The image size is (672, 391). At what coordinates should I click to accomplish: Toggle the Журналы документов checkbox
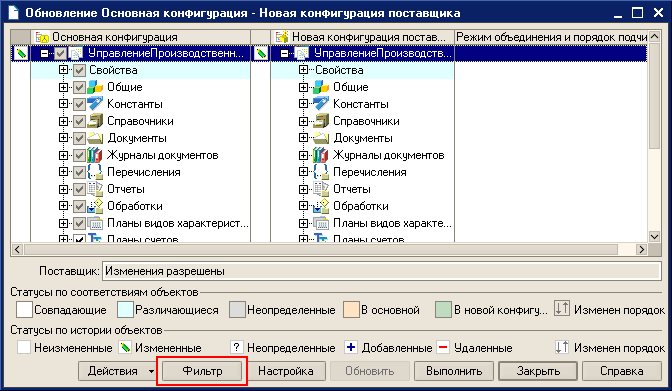click(79, 155)
